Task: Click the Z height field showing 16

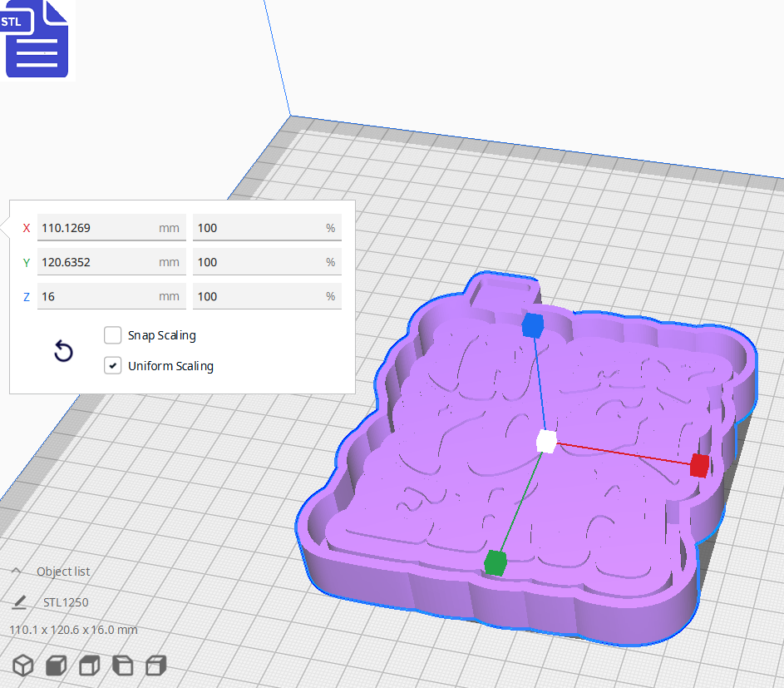Action: pyautogui.click(x=111, y=295)
